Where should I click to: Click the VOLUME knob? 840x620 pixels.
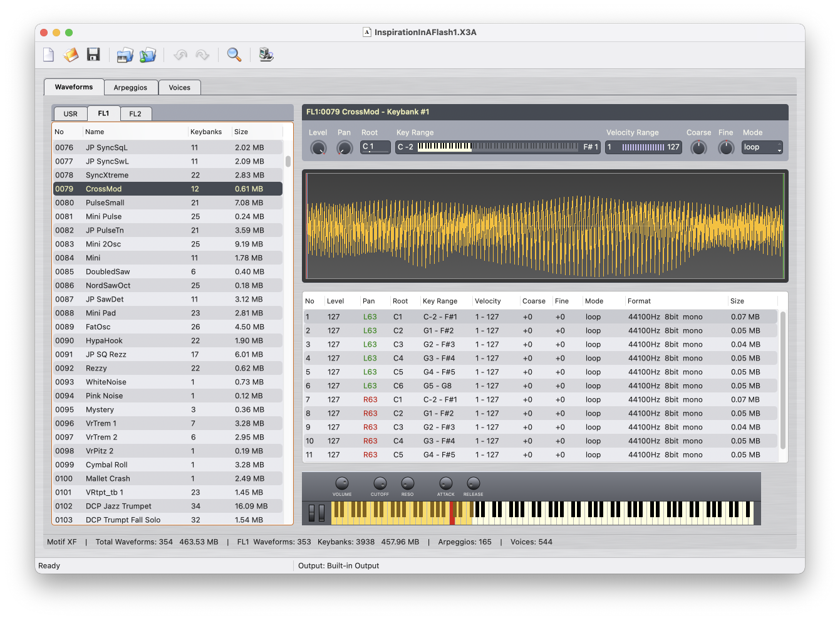click(342, 483)
